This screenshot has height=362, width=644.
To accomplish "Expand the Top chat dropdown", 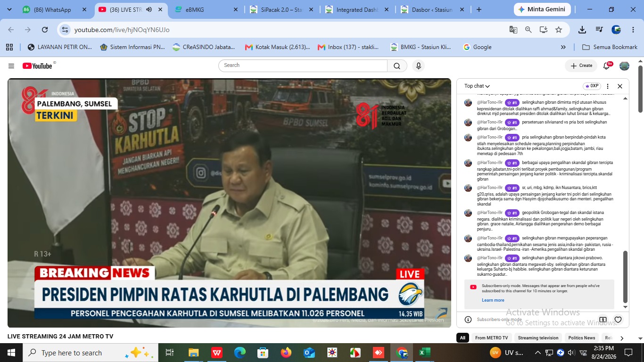I will [477, 86].
